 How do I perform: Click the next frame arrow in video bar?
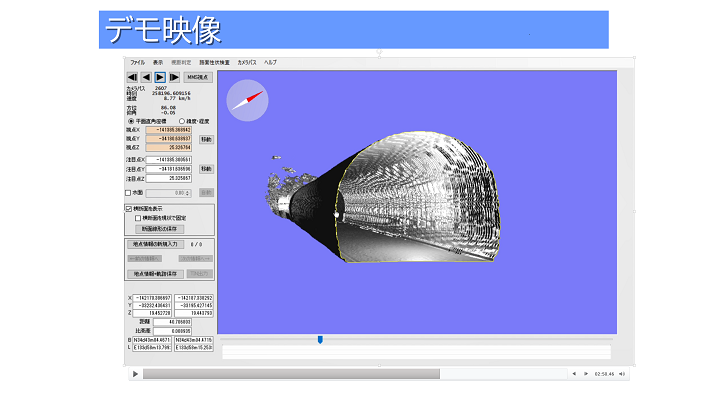(585, 374)
